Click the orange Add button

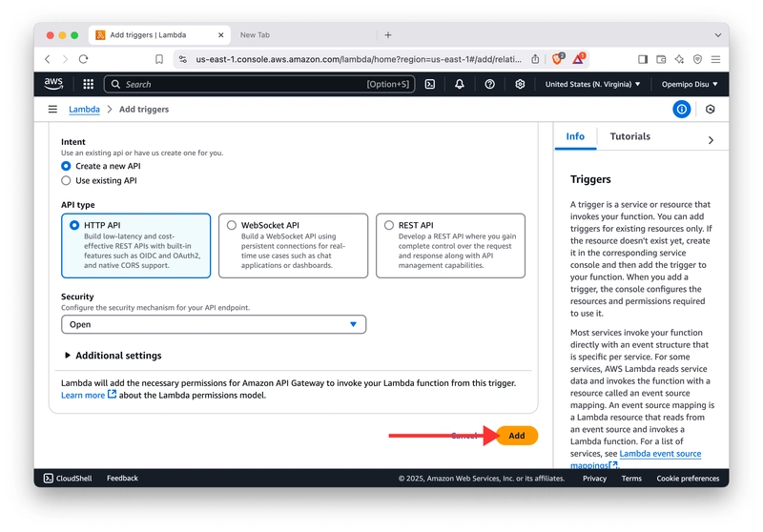click(516, 436)
